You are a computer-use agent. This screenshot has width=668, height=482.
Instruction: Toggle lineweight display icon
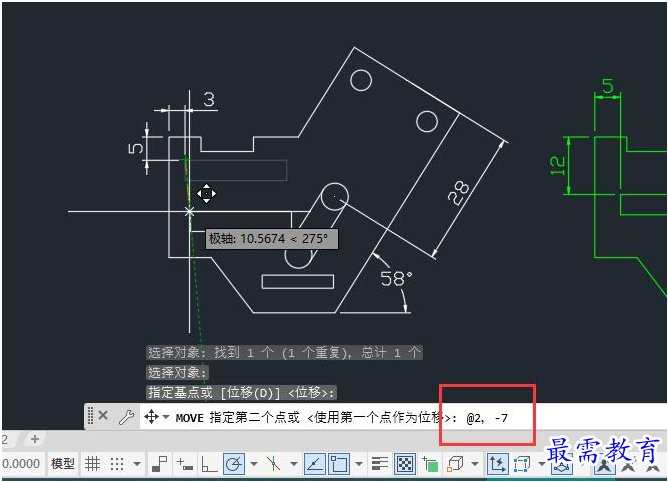(x=380, y=464)
